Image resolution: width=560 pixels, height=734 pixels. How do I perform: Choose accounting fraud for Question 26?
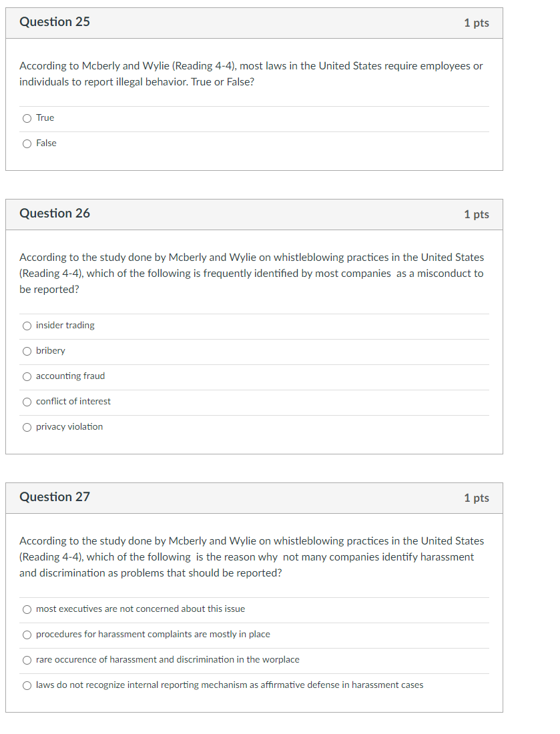point(27,376)
